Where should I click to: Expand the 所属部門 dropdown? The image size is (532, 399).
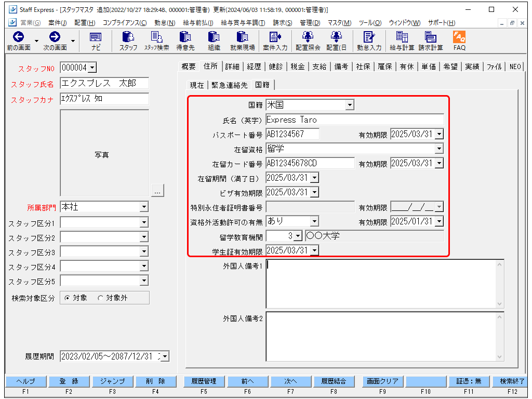(x=144, y=207)
